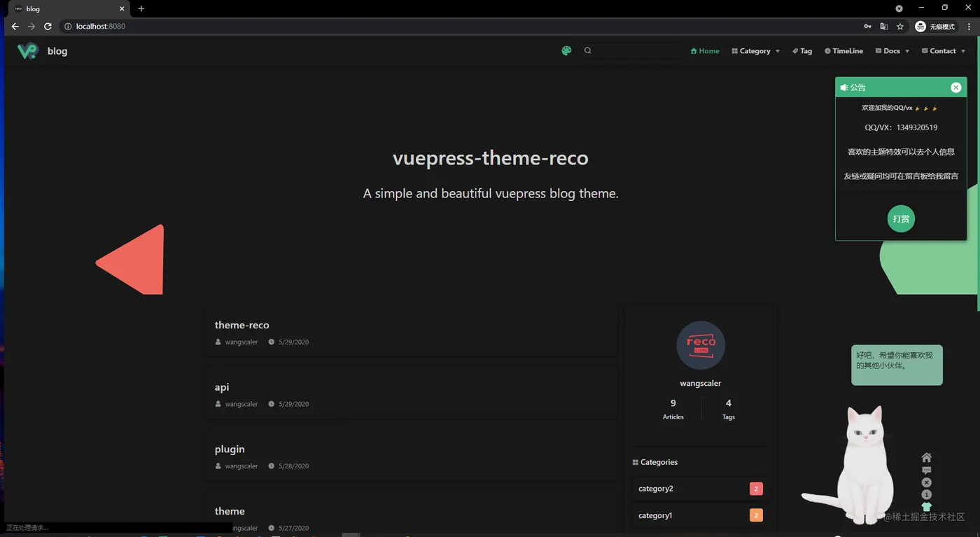Click date 5/28/2020 under plugin
Screen dimensions: 980x537
click(293, 466)
